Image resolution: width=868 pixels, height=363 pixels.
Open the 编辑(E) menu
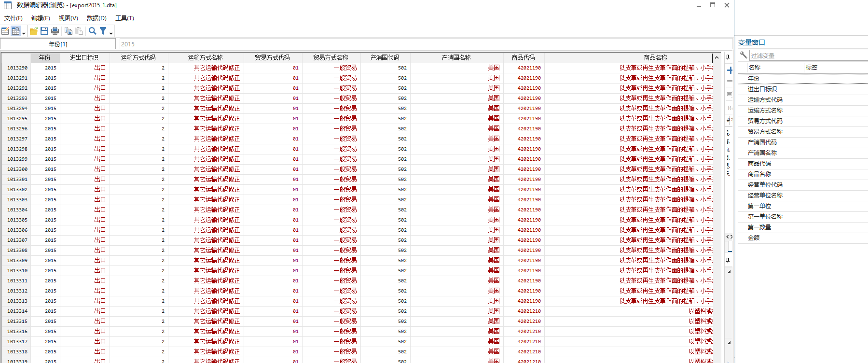click(x=41, y=18)
